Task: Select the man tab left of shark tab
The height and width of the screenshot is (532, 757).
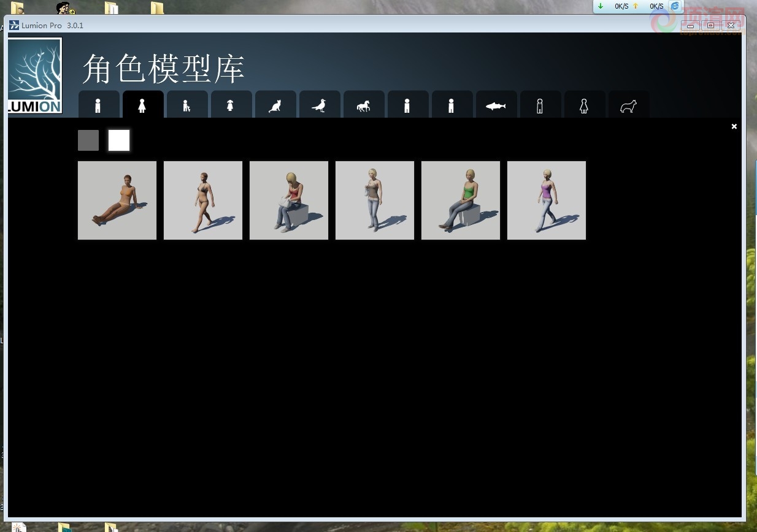Action: (452, 105)
